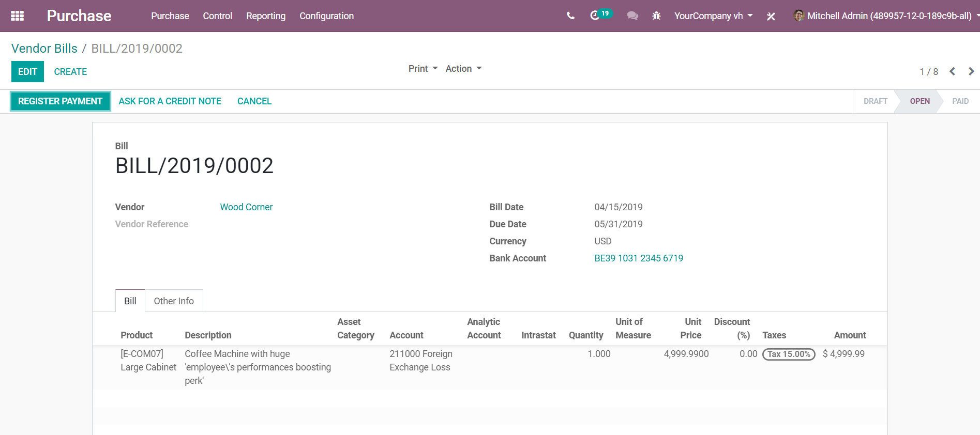Click the Tax 15.00% tag
This screenshot has width=980, height=435.
[x=788, y=354]
